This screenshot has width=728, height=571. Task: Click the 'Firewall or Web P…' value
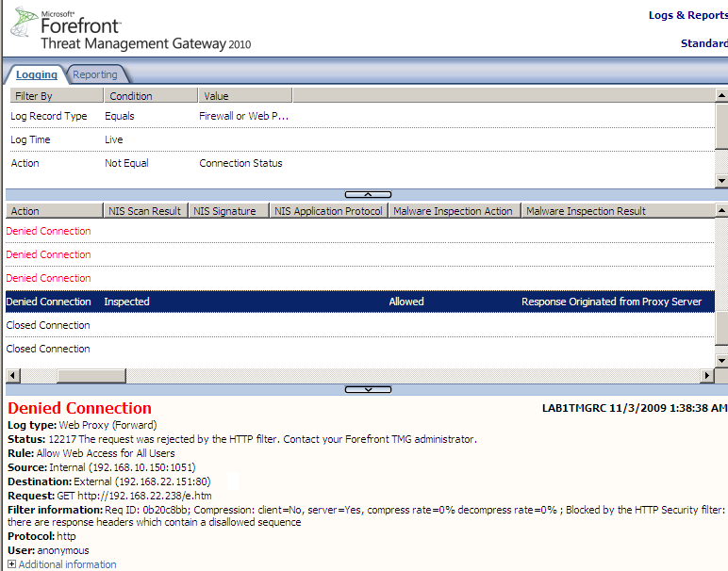click(x=243, y=116)
